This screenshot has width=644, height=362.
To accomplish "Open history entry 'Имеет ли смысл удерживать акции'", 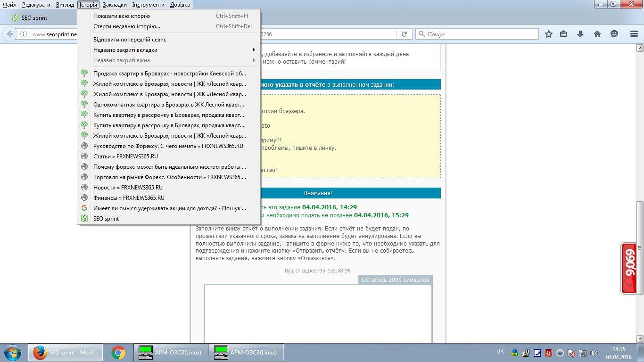I will [x=169, y=208].
